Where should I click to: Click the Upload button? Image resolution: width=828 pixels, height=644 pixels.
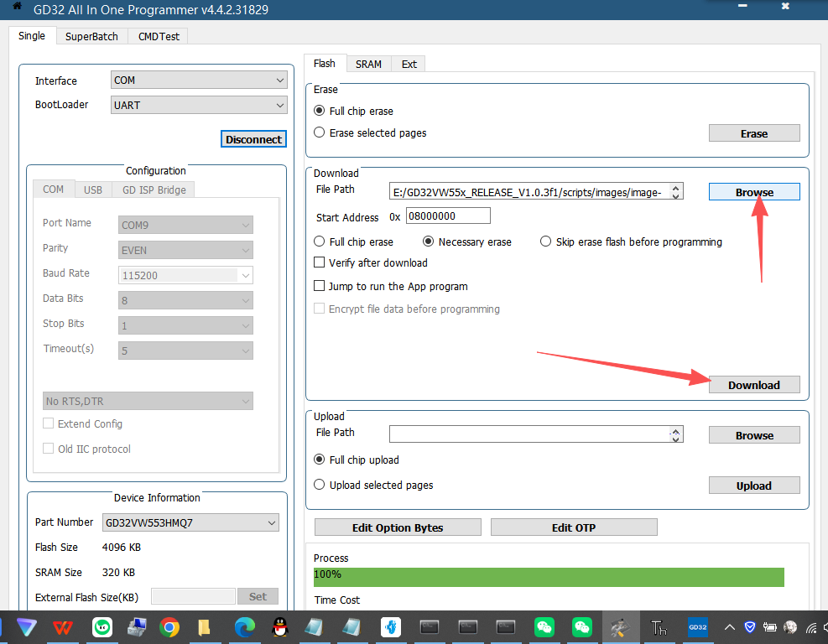click(x=754, y=486)
